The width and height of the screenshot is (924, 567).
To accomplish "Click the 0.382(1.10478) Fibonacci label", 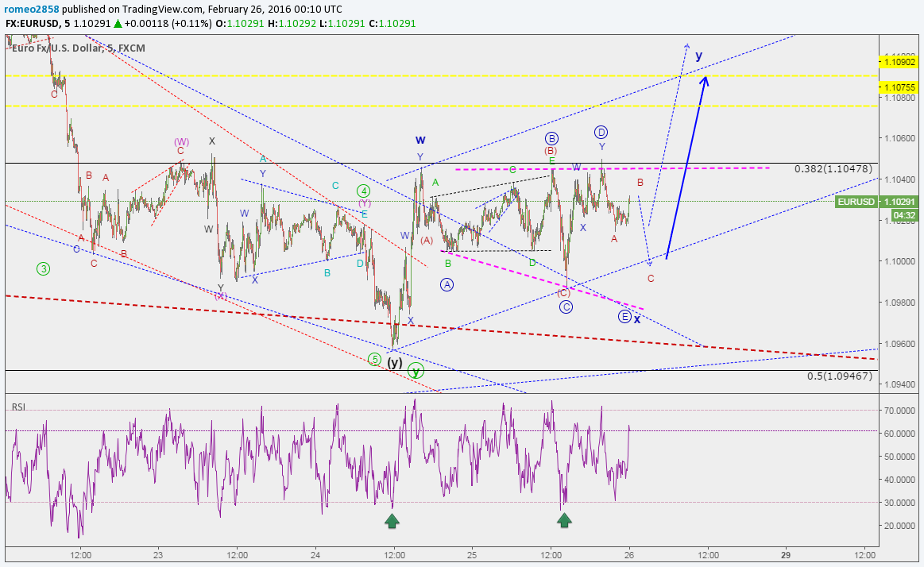I will pyautogui.click(x=833, y=169).
